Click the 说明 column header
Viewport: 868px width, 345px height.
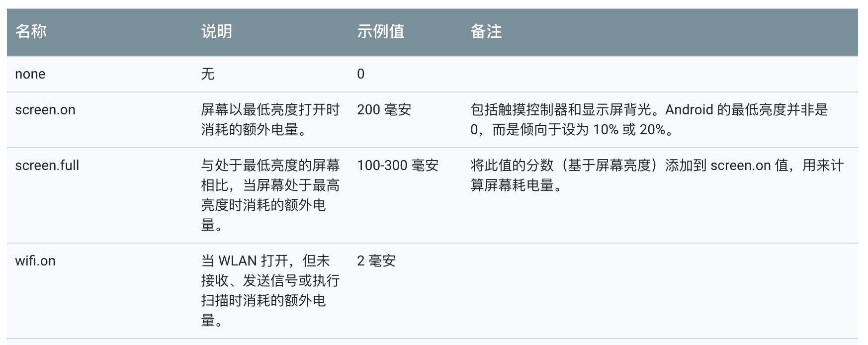pos(216,31)
